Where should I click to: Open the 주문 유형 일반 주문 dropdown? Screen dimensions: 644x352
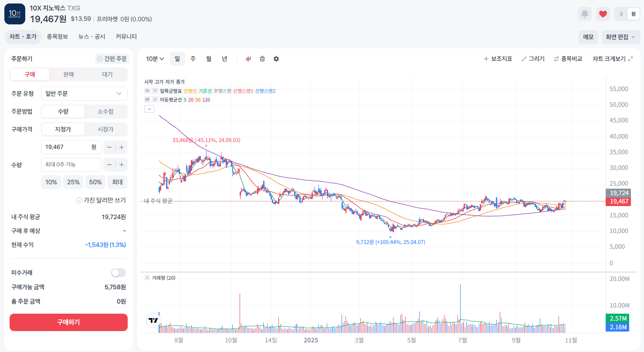[x=84, y=94]
